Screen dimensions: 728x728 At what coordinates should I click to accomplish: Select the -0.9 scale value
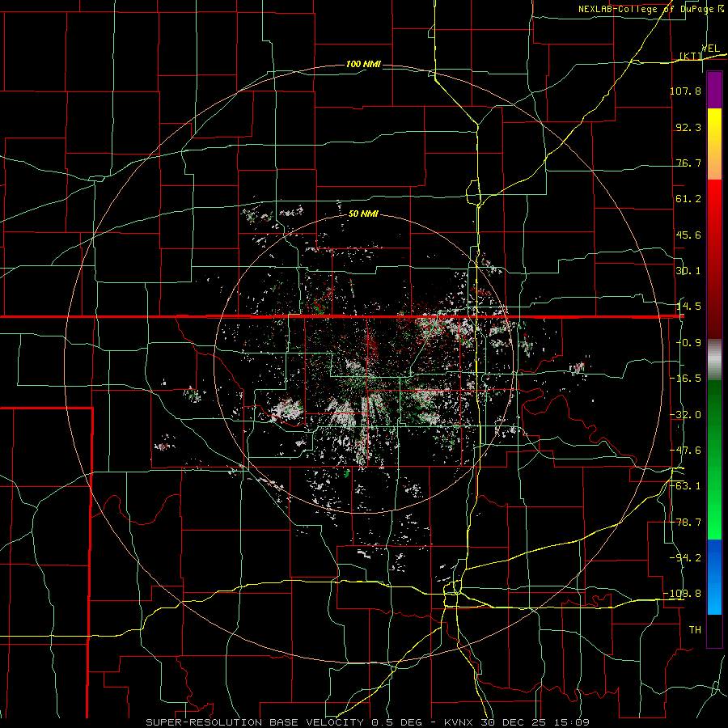[688, 343]
